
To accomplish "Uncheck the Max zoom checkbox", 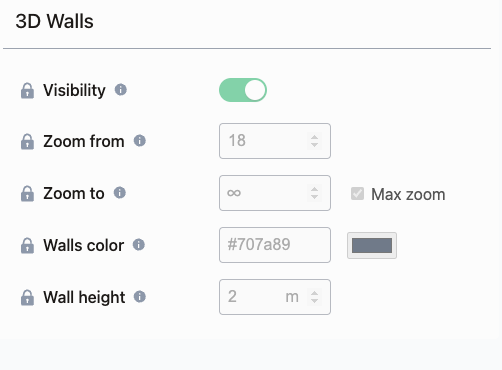I will tap(357, 194).
